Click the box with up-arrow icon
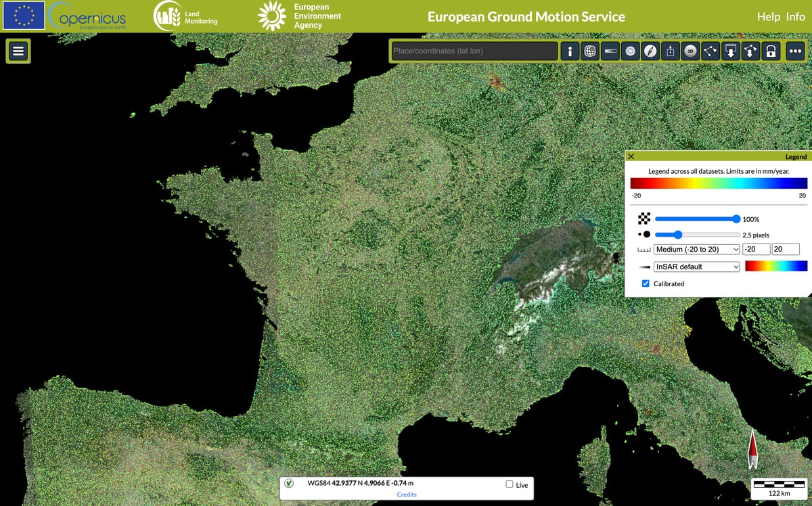The height and width of the screenshot is (506, 812). [671, 51]
